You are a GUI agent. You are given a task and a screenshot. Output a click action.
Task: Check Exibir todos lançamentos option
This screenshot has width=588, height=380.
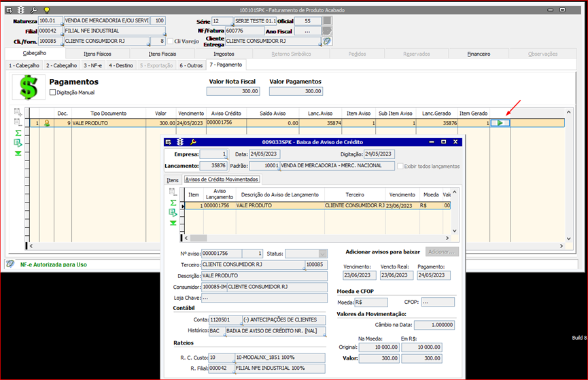[400, 166]
